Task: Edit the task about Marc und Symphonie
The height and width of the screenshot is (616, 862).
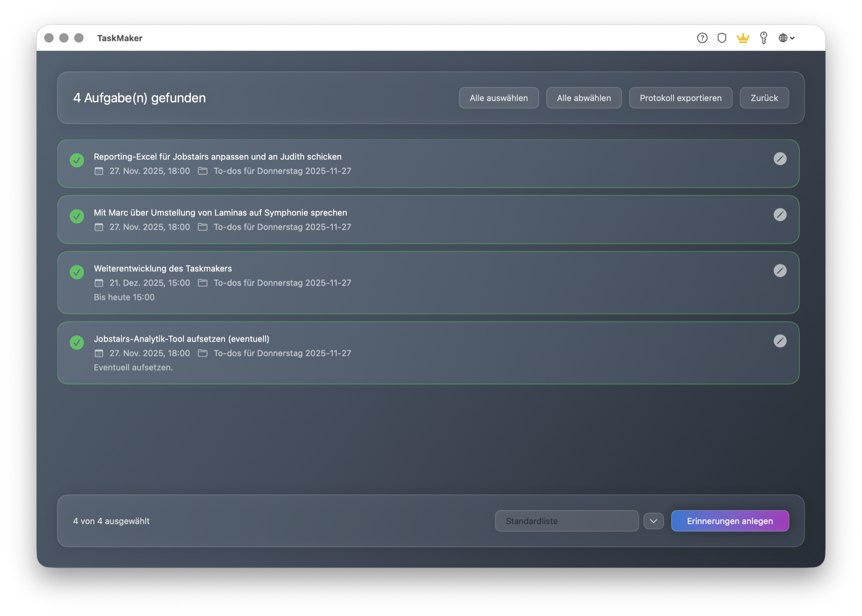Action: point(780,214)
